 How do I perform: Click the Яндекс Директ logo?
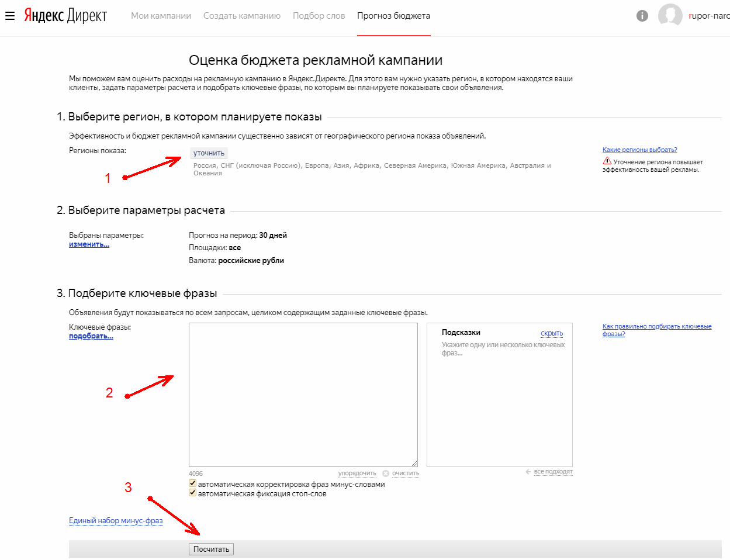pos(65,16)
